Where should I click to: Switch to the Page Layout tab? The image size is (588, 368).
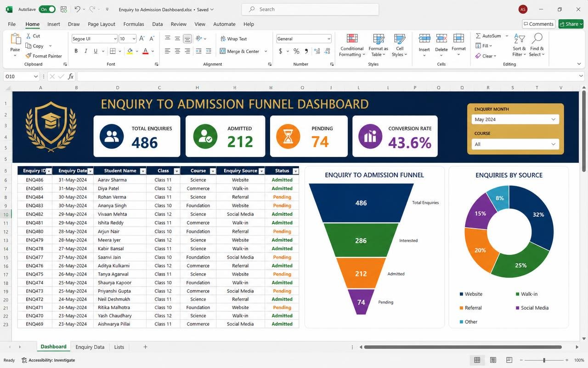click(x=102, y=24)
